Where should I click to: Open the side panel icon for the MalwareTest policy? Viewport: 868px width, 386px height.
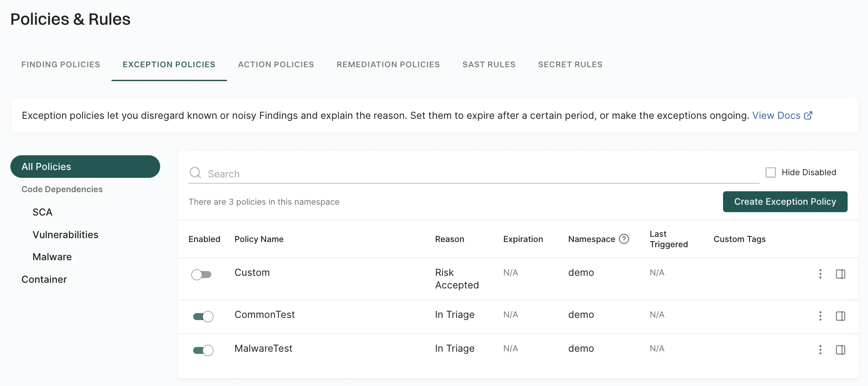pyautogui.click(x=840, y=350)
